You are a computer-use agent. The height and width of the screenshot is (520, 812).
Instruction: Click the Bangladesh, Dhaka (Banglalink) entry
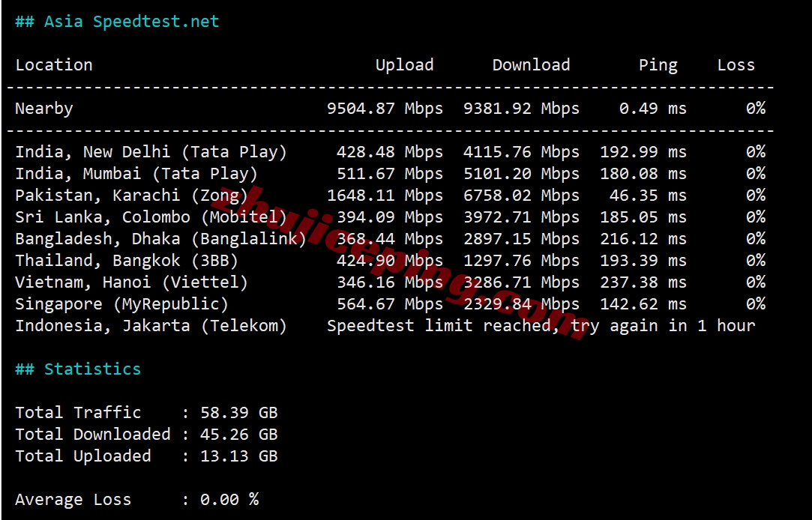pyautogui.click(x=160, y=239)
